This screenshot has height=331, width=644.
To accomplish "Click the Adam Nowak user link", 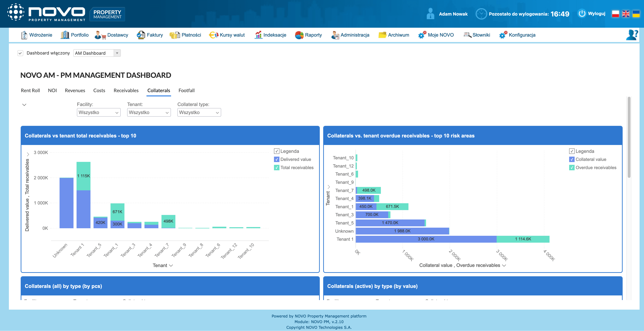I will (x=453, y=14).
